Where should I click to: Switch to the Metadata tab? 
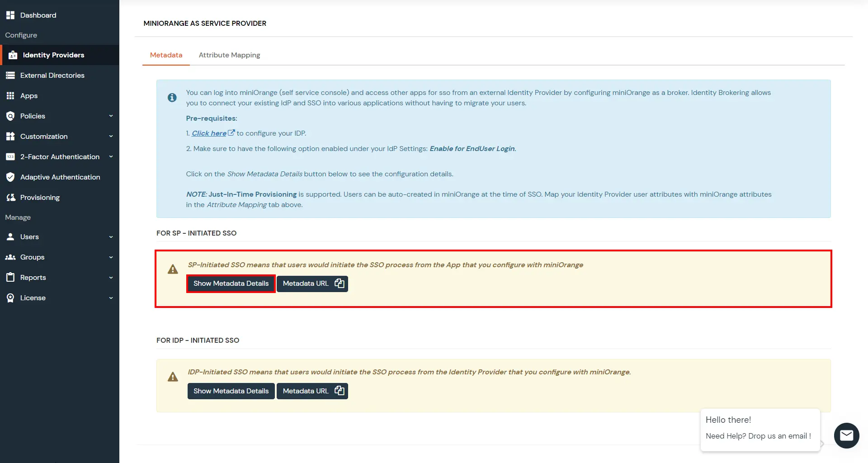click(166, 55)
